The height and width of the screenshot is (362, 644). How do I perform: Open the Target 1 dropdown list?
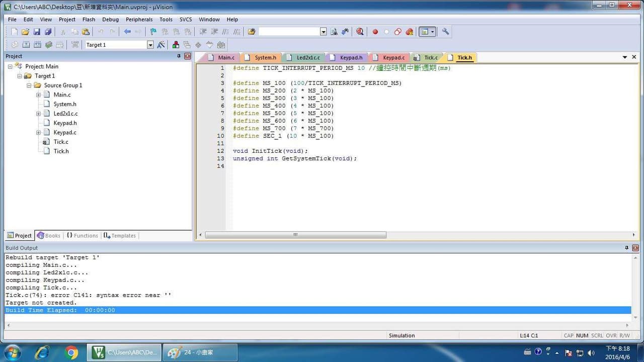tap(150, 45)
